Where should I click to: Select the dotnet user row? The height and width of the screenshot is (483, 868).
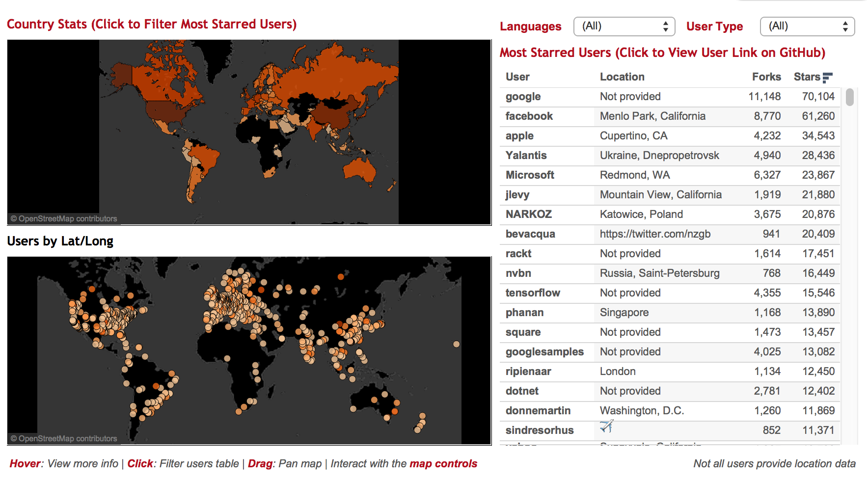[670, 391]
